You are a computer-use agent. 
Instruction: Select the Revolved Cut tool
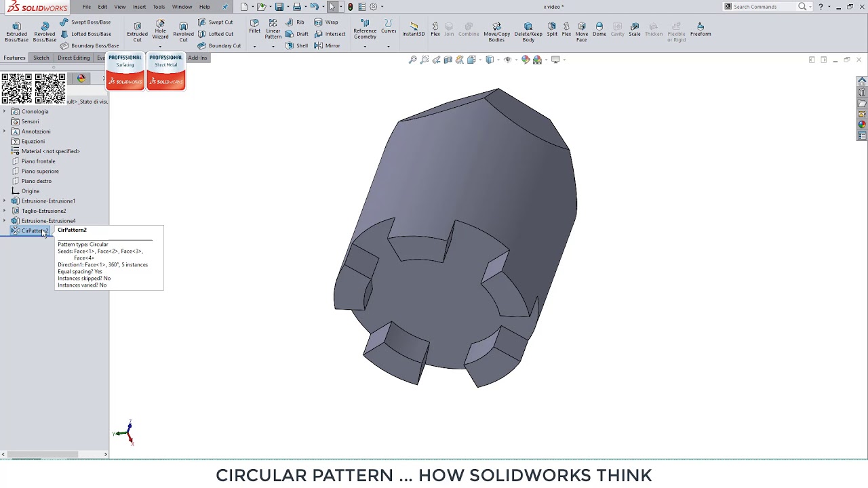[x=183, y=31]
